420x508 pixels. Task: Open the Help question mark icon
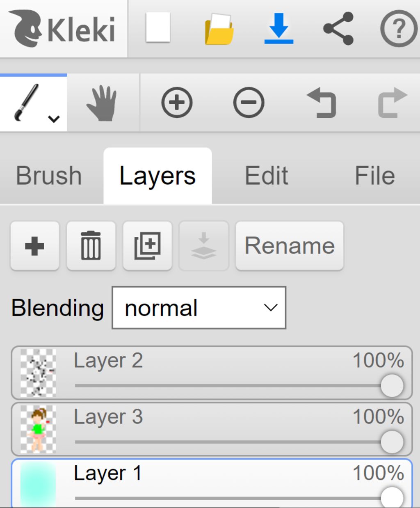click(399, 28)
